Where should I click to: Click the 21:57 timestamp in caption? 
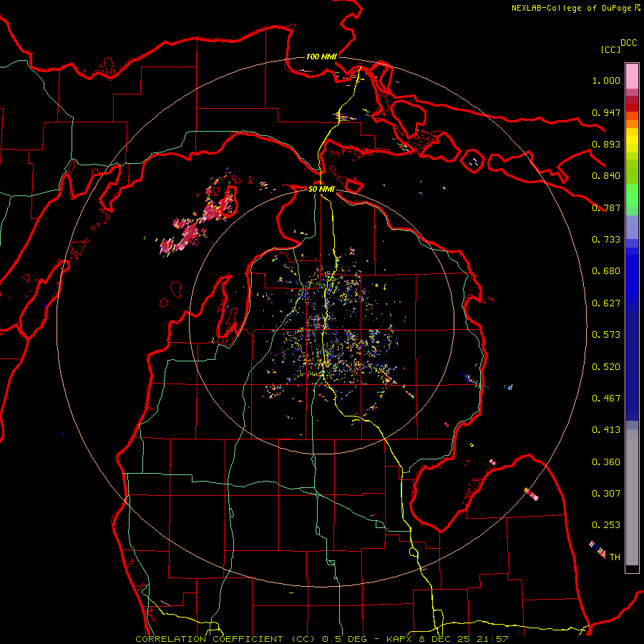pos(495,639)
